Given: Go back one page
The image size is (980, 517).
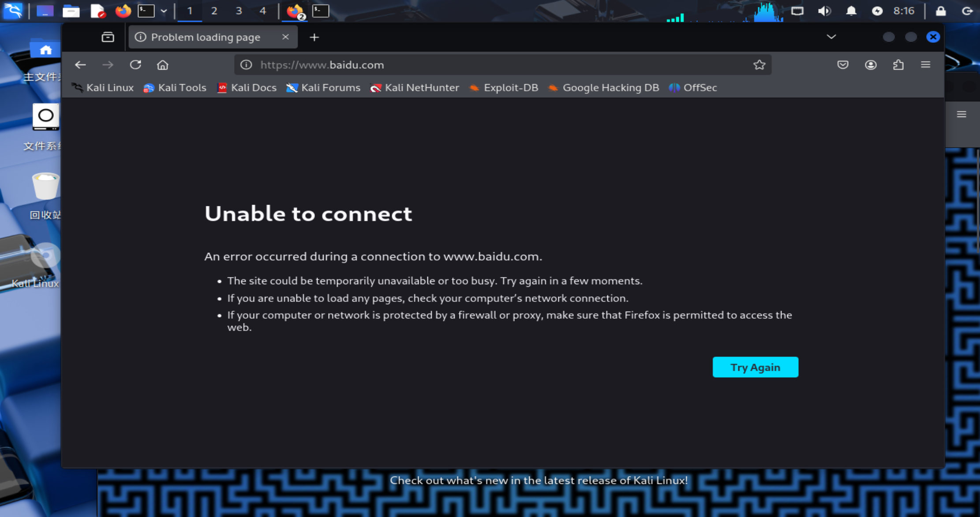Looking at the screenshot, I should [80, 65].
